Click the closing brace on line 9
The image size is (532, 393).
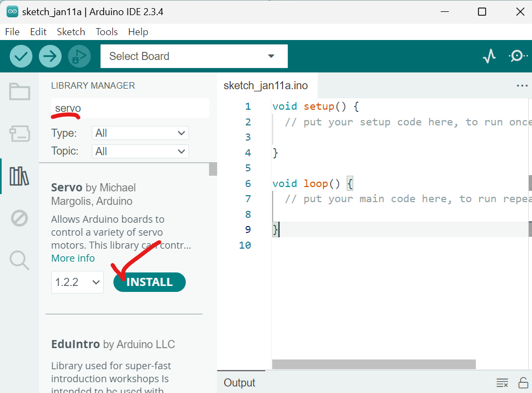tap(275, 230)
